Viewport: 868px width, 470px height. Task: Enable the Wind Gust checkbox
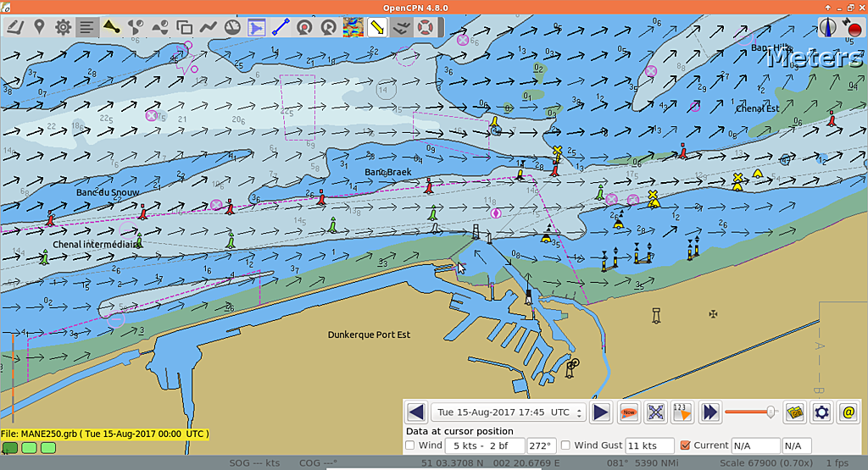coord(565,445)
